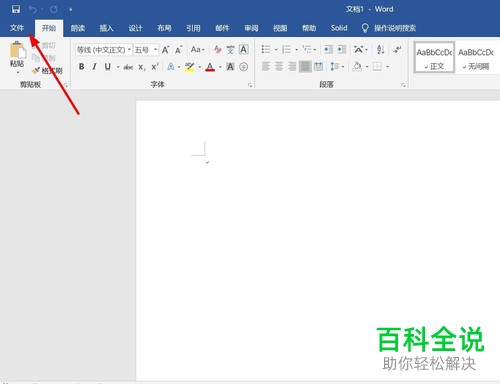Viewport: 500px width, 384px height.
Task: Toggle Underline formatting
Action: (x=107, y=67)
